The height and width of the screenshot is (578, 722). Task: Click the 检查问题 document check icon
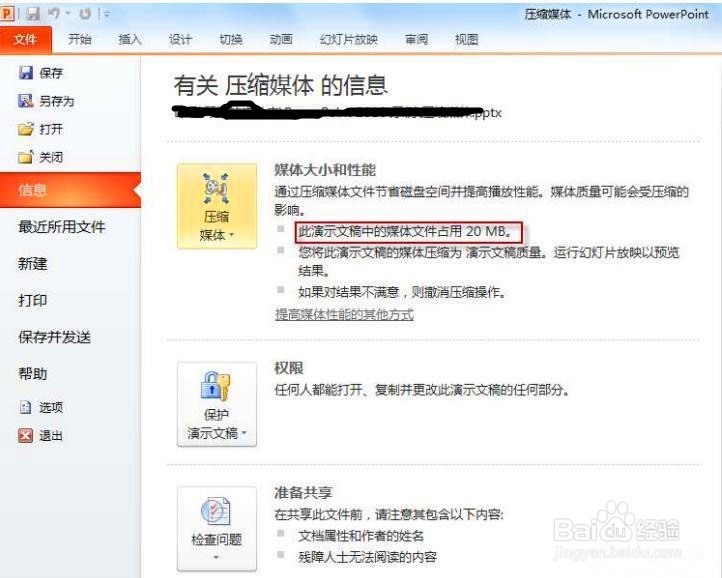pyautogui.click(x=215, y=511)
